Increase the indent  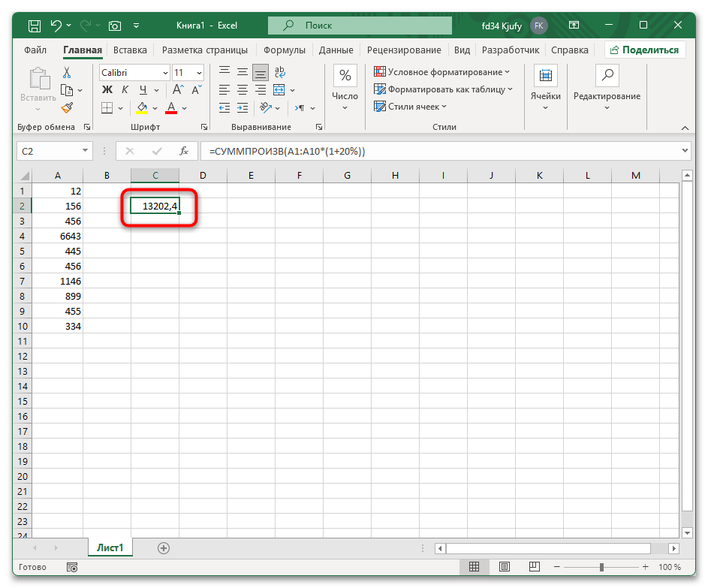(x=243, y=108)
